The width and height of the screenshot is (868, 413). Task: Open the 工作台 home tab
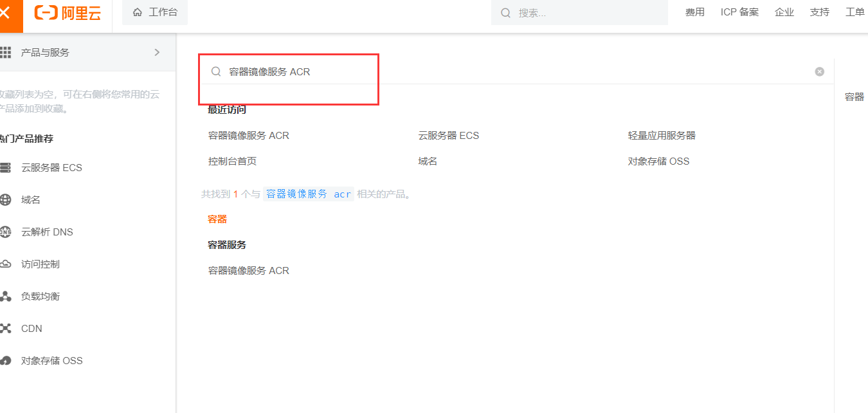[155, 12]
